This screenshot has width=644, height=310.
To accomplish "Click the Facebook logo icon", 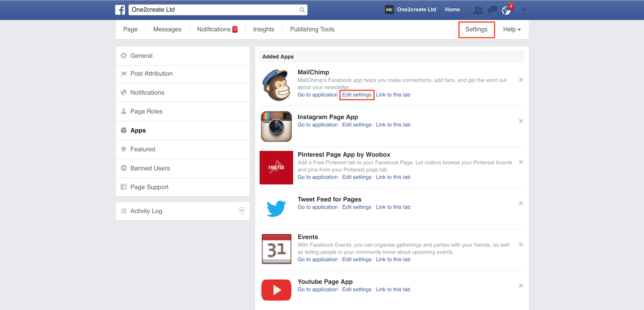I will pos(120,10).
